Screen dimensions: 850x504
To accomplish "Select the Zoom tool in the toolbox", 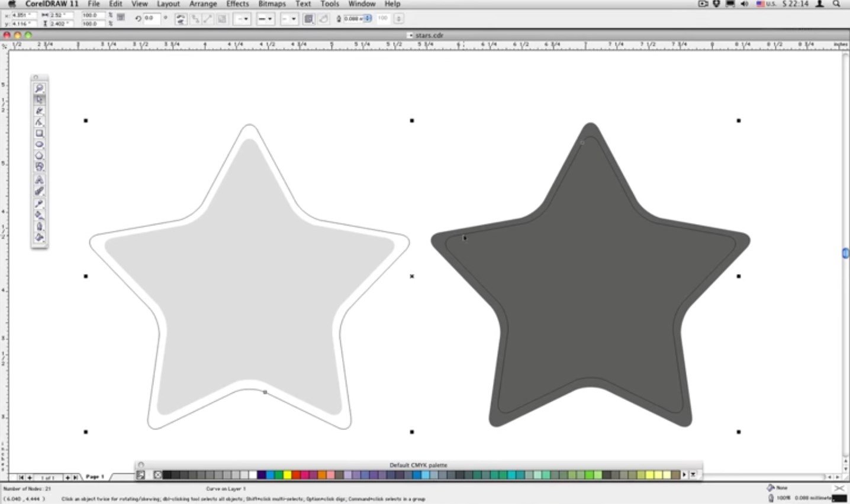I will 40,88.
